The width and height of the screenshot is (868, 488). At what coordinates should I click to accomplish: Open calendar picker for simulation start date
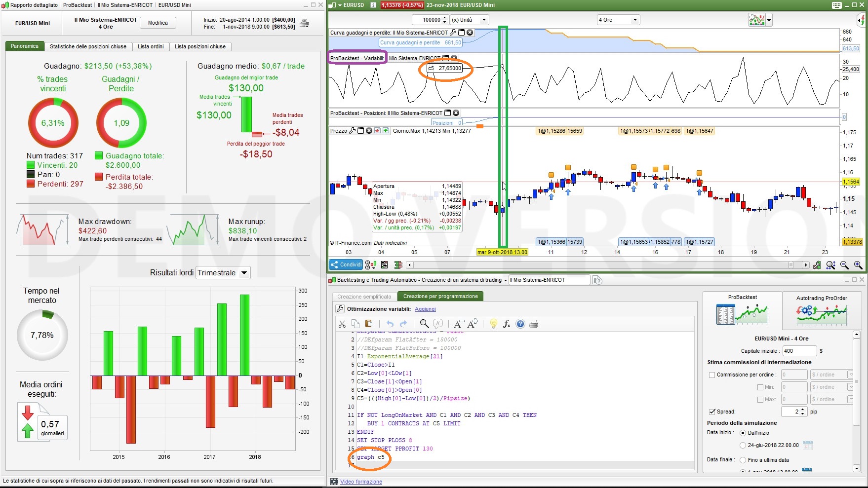[807, 445]
